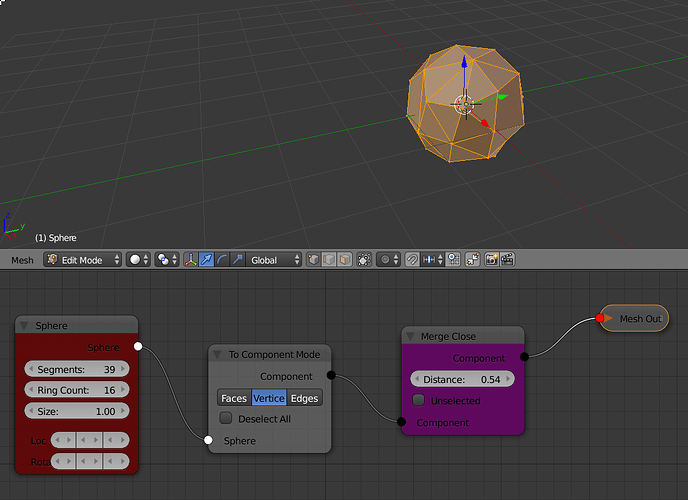
Task: Click the red Mesh Out input socket
Action: coord(600,318)
